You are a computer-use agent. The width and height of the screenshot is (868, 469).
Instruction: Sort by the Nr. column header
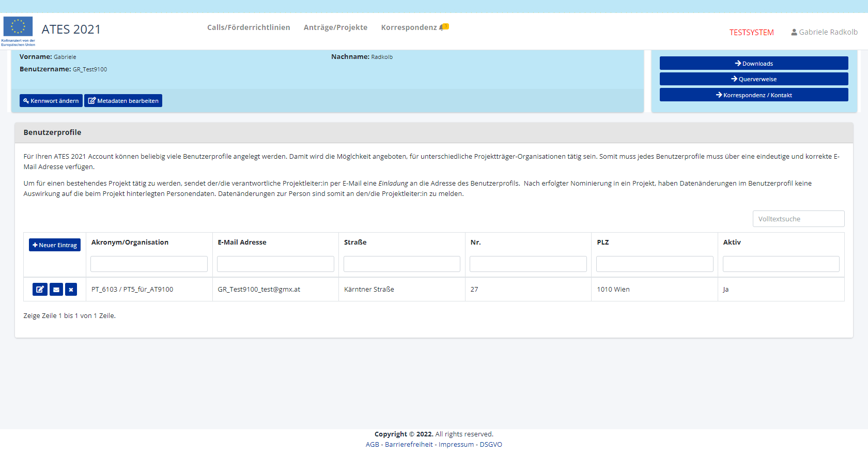pyautogui.click(x=476, y=242)
